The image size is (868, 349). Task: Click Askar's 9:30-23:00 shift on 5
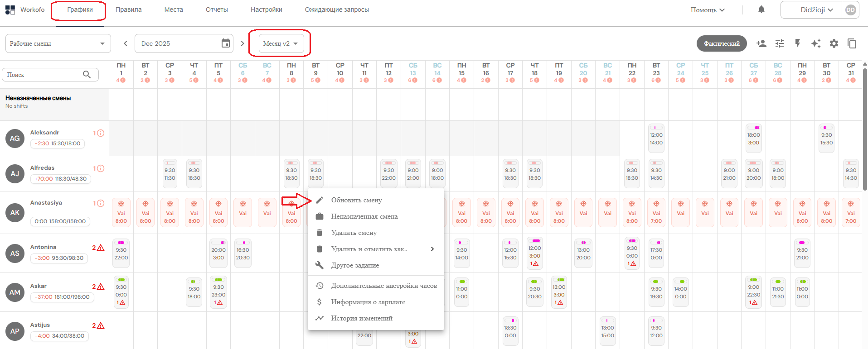click(218, 292)
